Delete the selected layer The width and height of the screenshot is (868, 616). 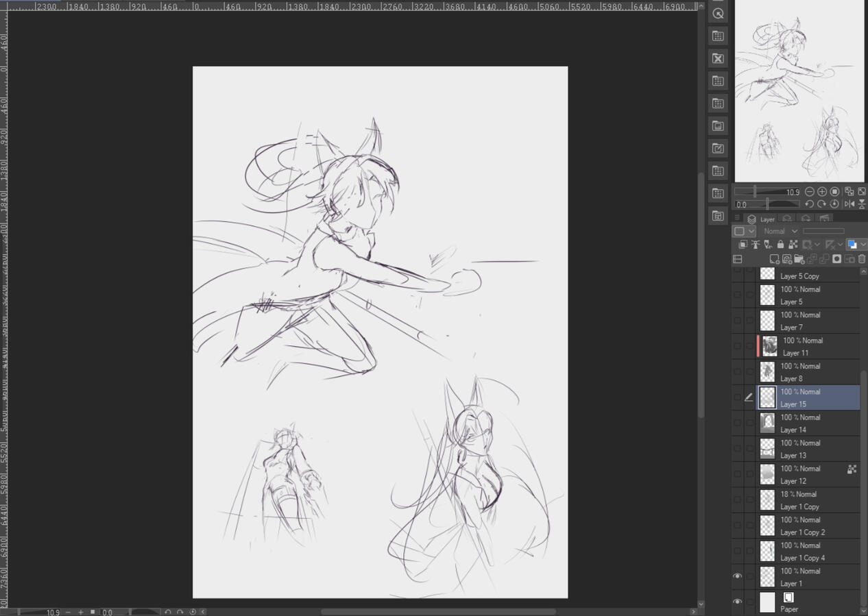(861, 258)
